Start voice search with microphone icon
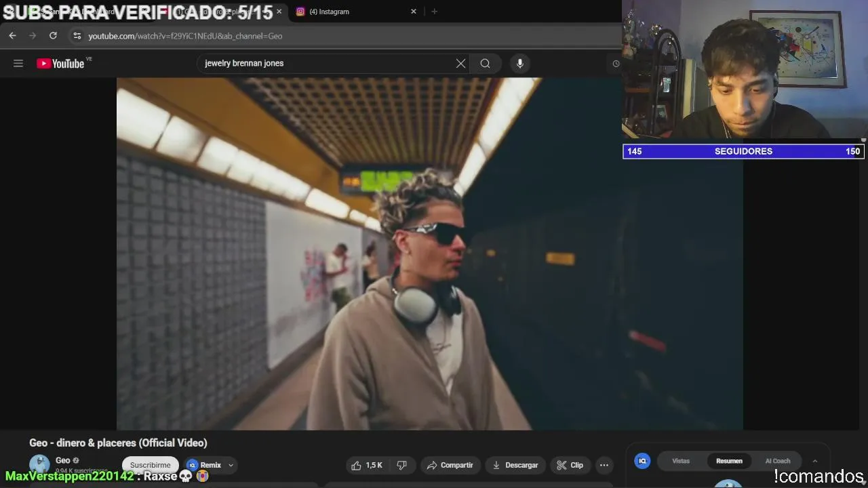 coord(519,63)
